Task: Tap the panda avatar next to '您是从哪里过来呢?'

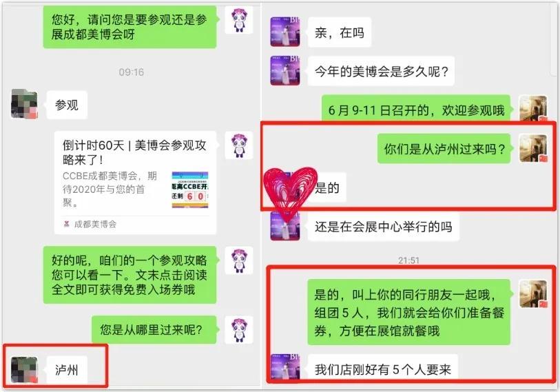Action: pos(239,330)
